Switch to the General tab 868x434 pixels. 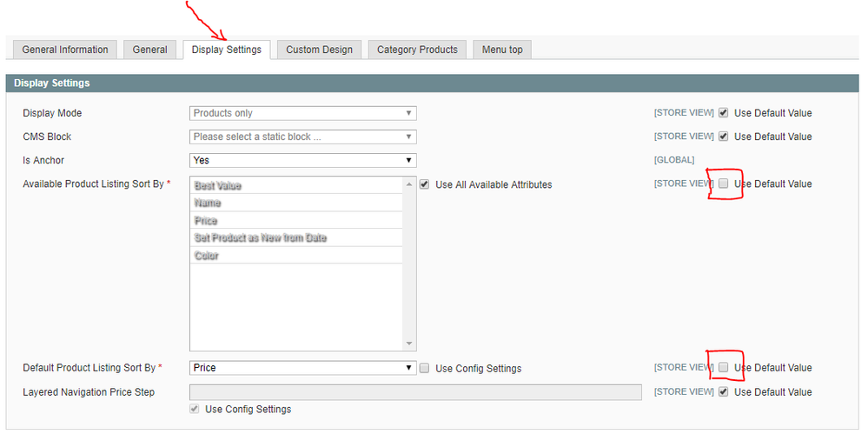[x=149, y=50]
